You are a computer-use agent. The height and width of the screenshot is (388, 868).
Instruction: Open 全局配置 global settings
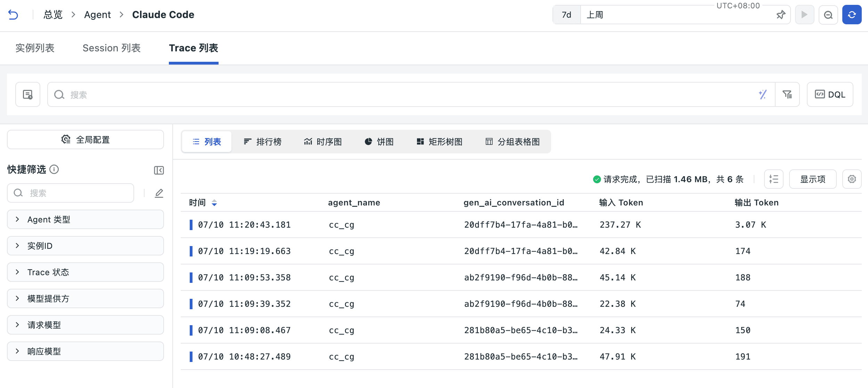[x=85, y=140]
